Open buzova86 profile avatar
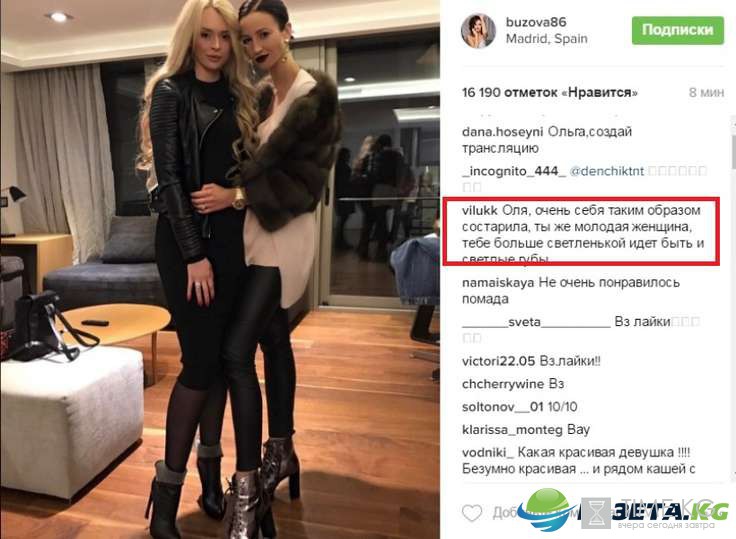The height and width of the screenshot is (539, 736). (478, 31)
